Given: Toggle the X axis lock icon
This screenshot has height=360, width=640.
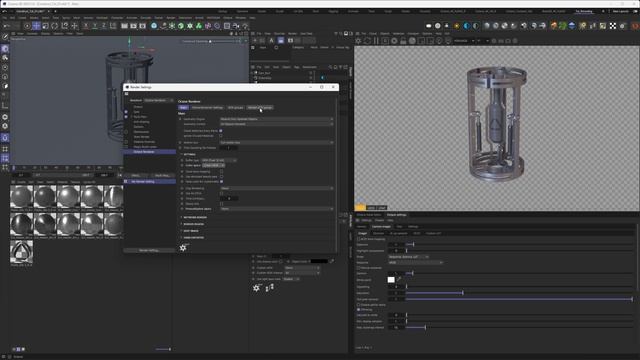Looking at the screenshot, I should click(86, 26).
